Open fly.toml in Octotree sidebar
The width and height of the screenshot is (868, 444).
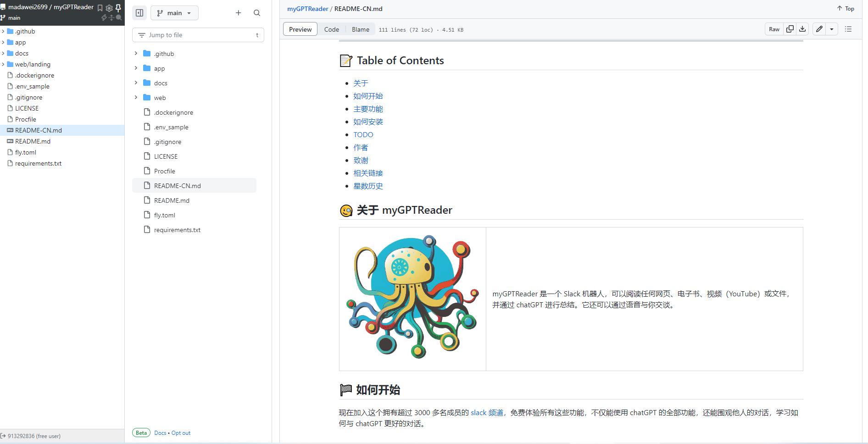(25, 152)
